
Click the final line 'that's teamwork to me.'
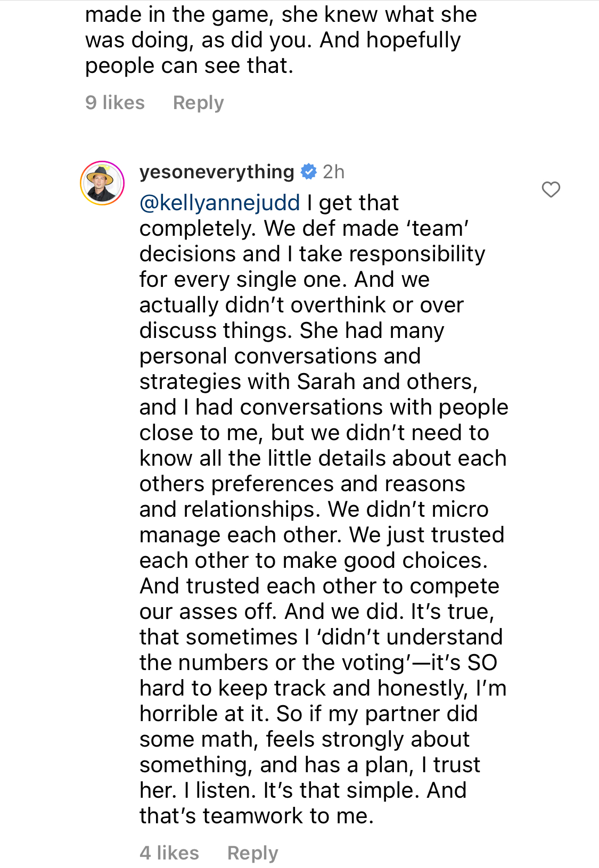[x=257, y=815]
